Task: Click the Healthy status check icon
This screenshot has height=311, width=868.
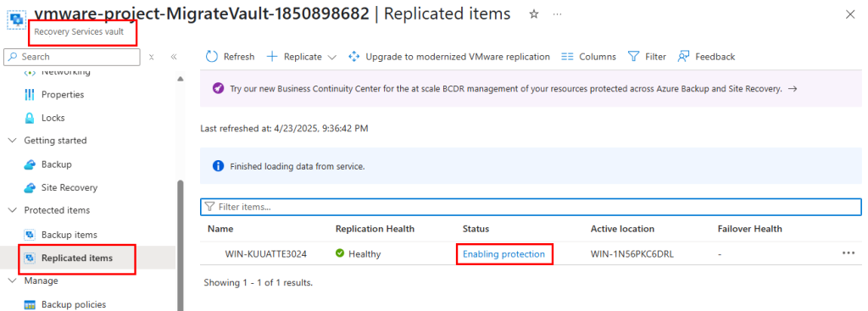Action: tap(340, 253)
